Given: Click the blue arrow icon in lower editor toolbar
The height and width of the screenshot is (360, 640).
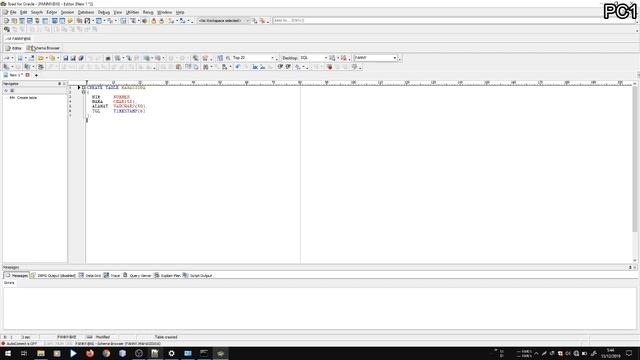Looking at the screenshot, I should click(238, 67).
